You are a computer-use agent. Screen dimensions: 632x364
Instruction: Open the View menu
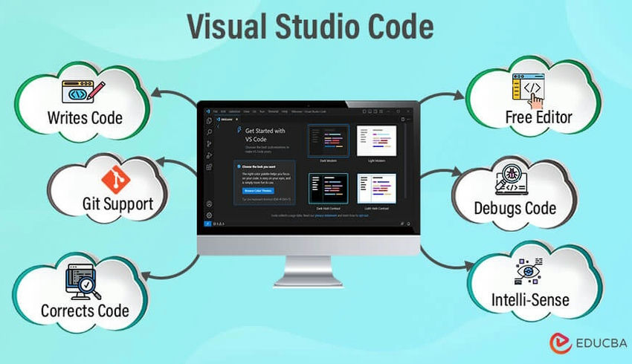pos(246,111)
